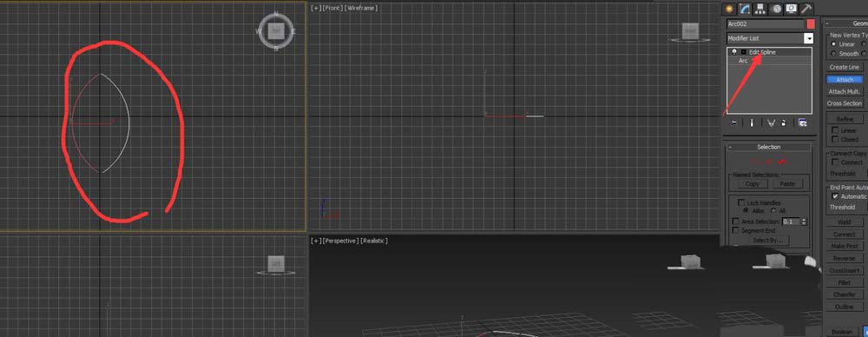Click the Attach Mult. button

[x=845, y=91]
